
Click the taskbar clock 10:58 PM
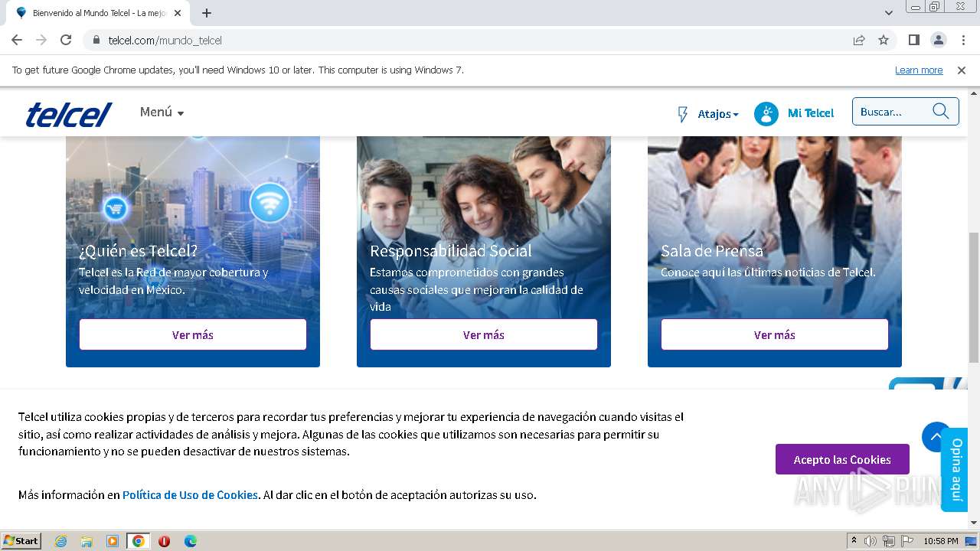coord(941,541)
